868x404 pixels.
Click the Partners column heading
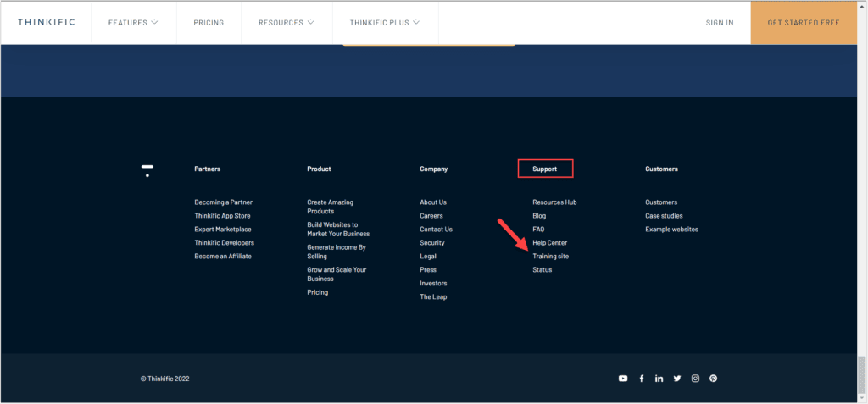(x=207, y=169)
